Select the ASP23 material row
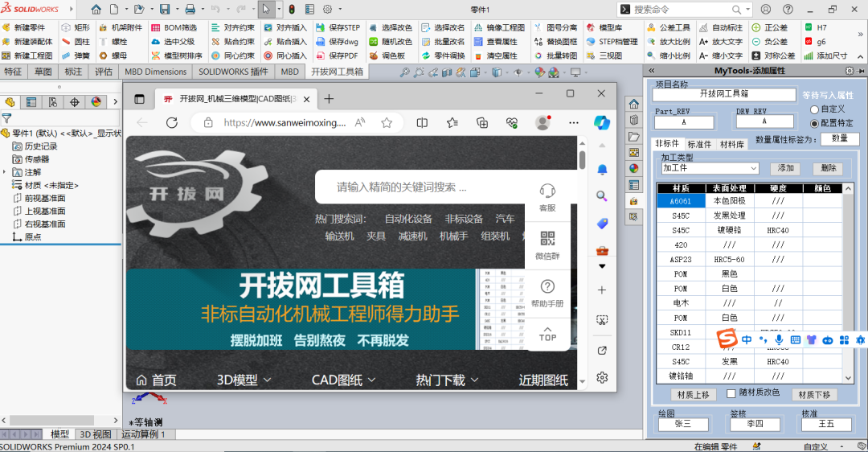The image size is (868, 452). 750,259
